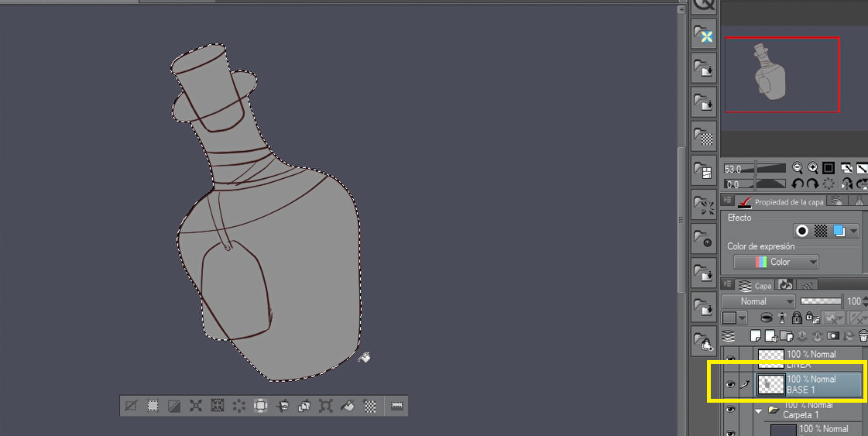Switch to the Propiedad de la capa tab
Image resolution: width=868 pixels, height=436 pixels.
pyautogui.click(x=781, y=201)
